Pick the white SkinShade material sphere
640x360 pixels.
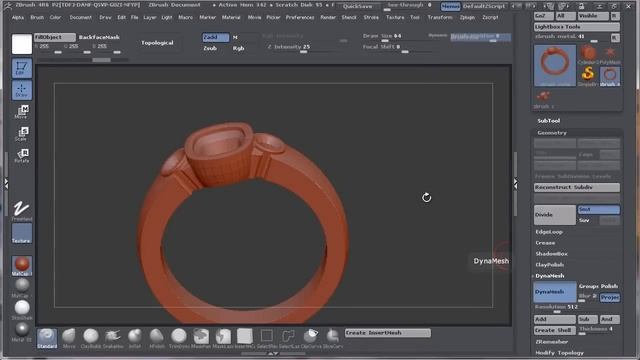22,309
